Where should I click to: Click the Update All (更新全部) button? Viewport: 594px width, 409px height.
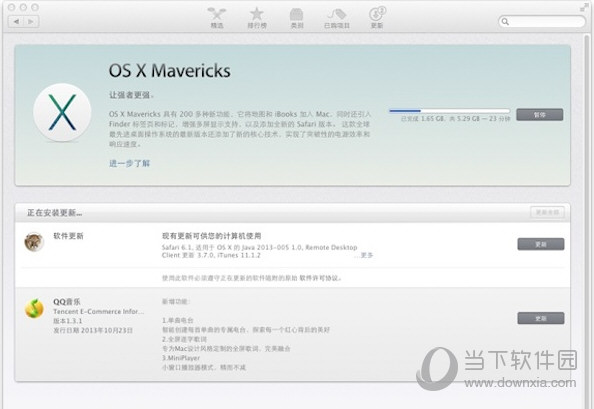tap(547, 212)
